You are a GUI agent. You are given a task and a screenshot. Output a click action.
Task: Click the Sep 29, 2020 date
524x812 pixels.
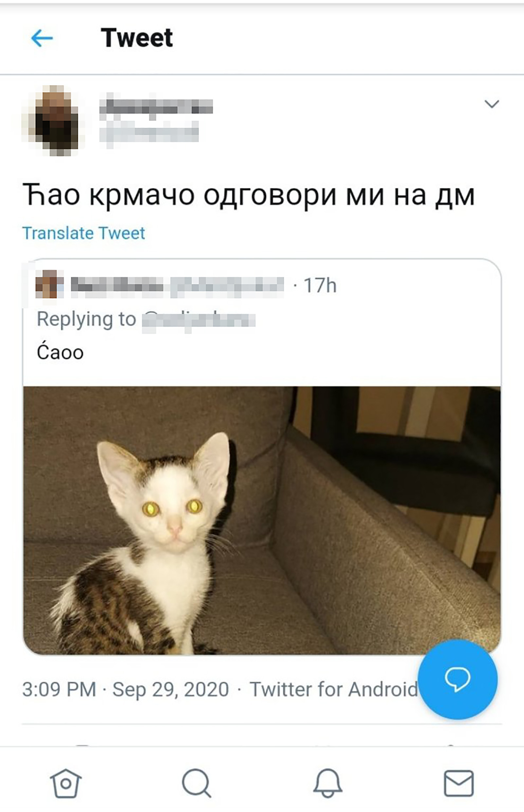click(x=171, y=690)
